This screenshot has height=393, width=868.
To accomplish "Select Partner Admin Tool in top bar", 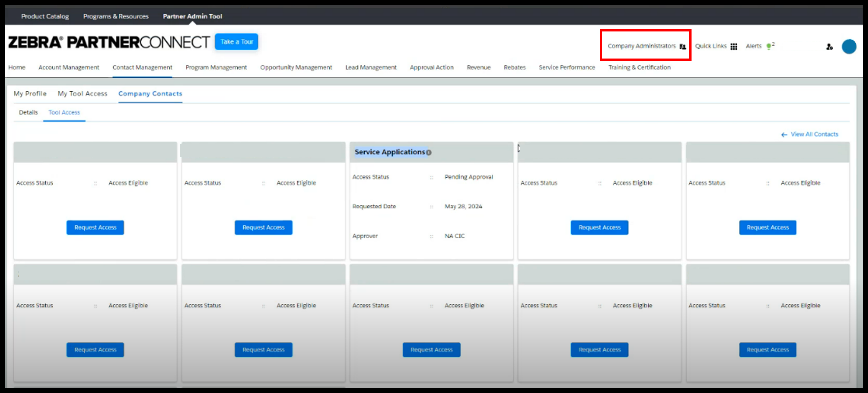I will point(192,16).
